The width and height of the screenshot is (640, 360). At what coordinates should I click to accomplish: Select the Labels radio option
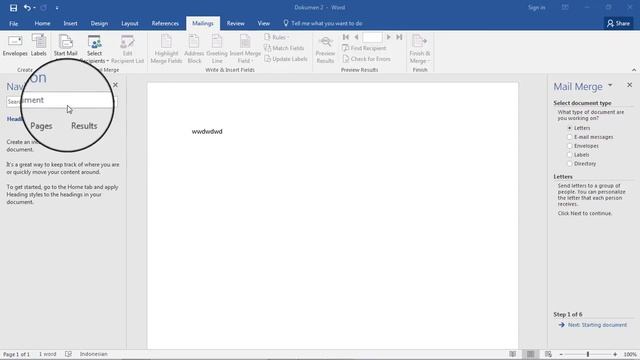pyautogui.click(x=570, y=155)
